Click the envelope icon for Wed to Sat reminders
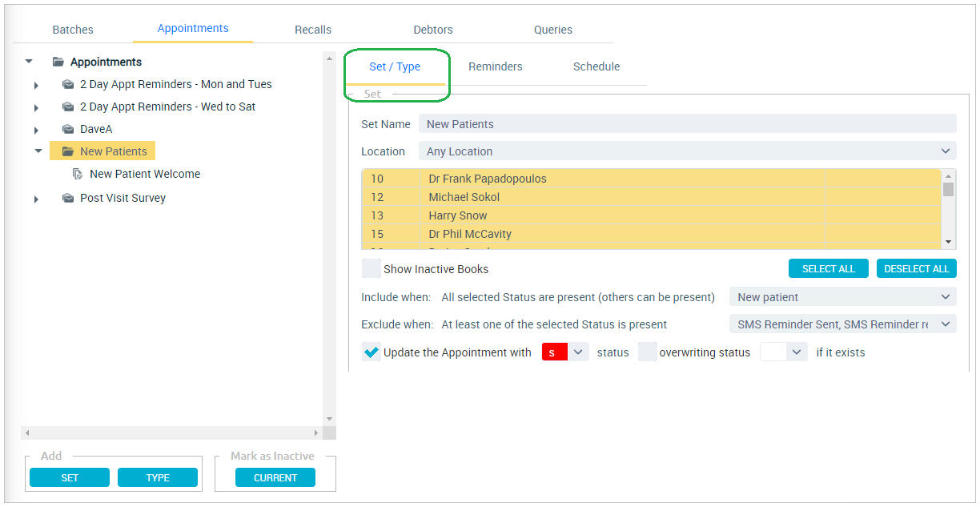The width and height of the screenshot is (980, 507). 68,107
